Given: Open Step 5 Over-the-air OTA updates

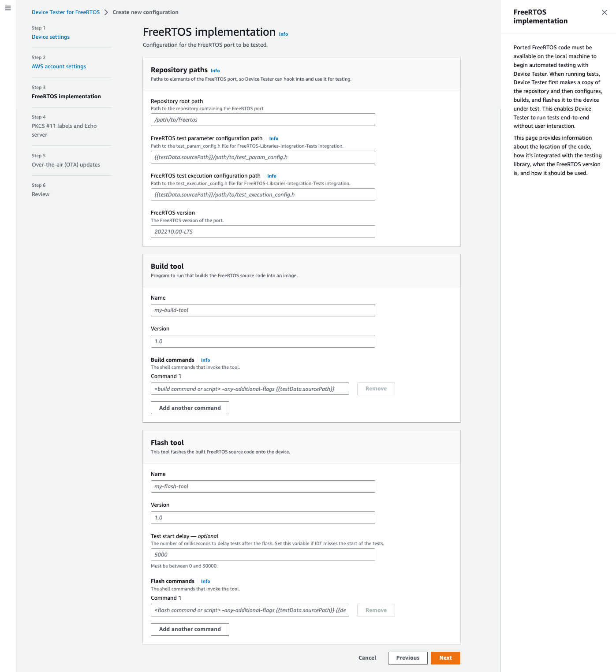Looking at the screenshot, I should pos(66,164).
